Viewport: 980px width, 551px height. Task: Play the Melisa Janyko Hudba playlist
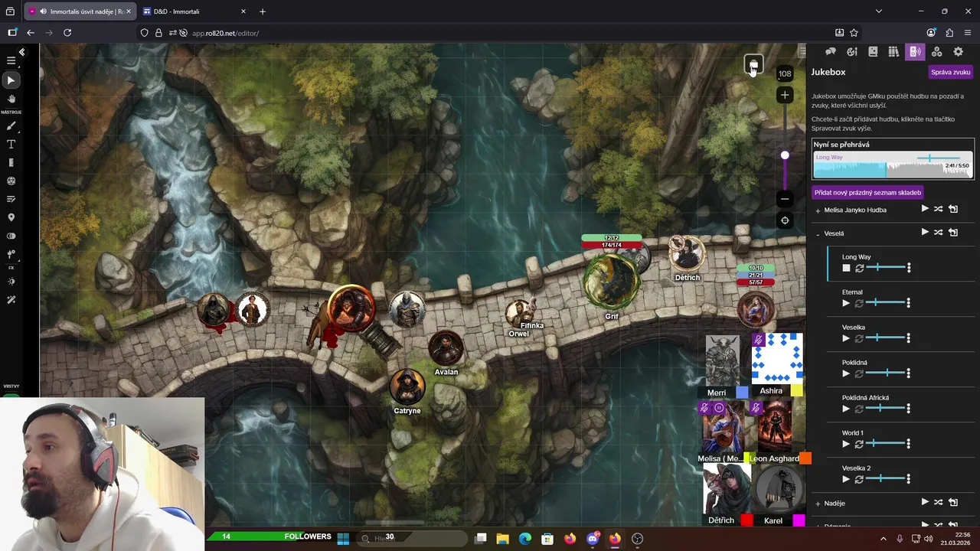pyautogui.click(x=925, y=209)
